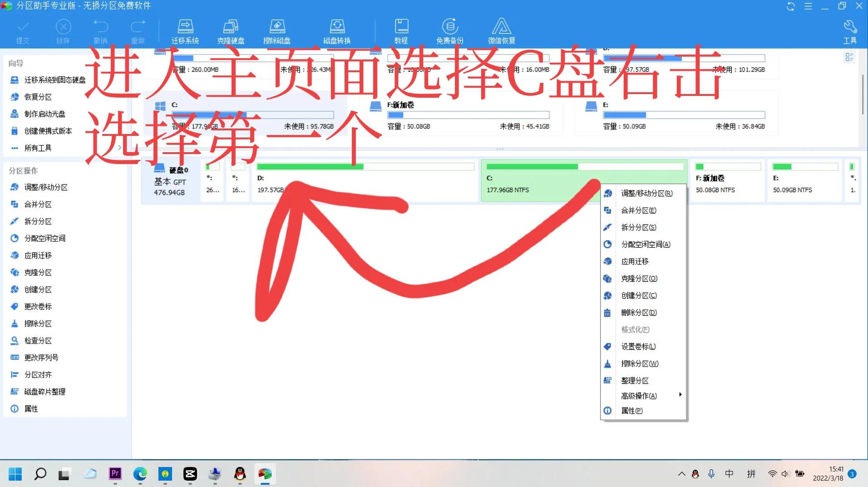Viewport: 868px width, 487px height.
Task: Expand the 高级操作 submenu
Action: [638, 395]
